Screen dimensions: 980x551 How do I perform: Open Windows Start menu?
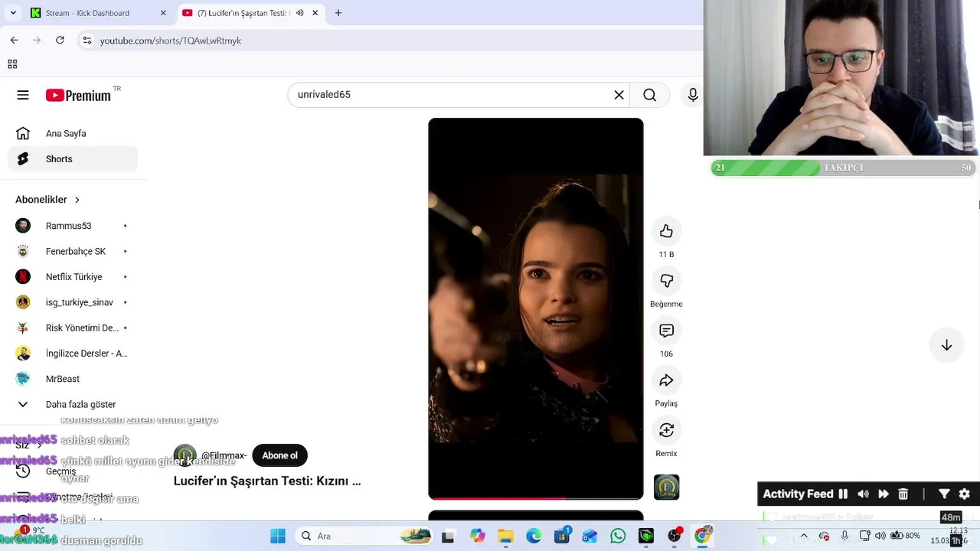click(x=277, y=536)
